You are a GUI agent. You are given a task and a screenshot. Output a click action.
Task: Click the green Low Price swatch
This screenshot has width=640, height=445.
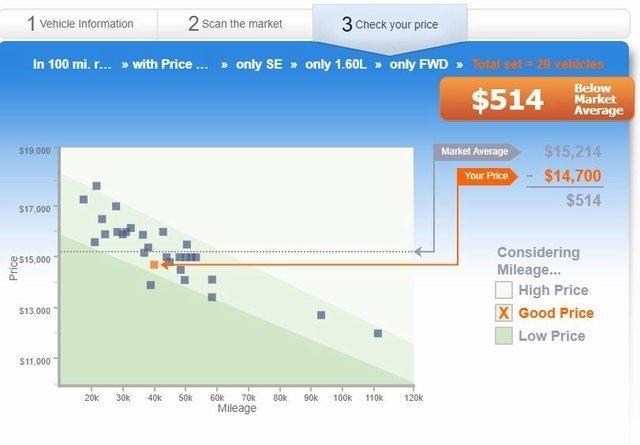pyautogui.click(x=504, y=336)
